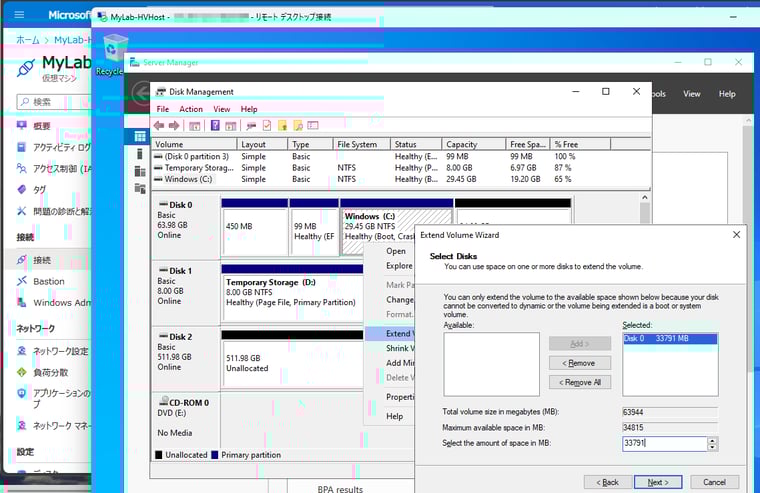The height and width of the screenshot is (493, 760).
Task: Open アクティビティ ログ in the Azure sidebar
Action: point(61,147)
